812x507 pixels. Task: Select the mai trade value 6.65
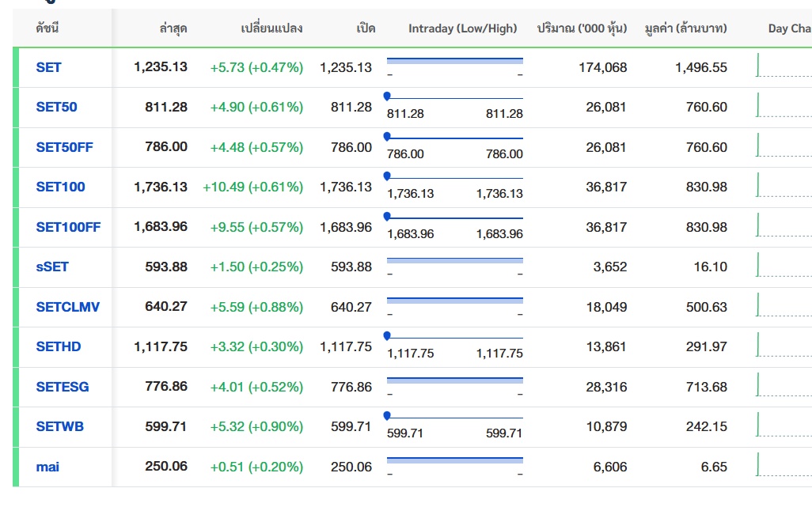(714, 467)
